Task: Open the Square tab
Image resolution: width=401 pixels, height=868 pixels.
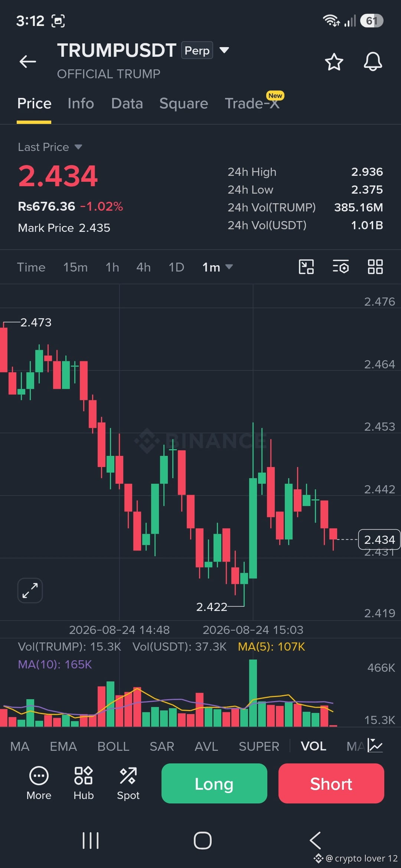Action: pyautogui.click(x=184, y=103)
